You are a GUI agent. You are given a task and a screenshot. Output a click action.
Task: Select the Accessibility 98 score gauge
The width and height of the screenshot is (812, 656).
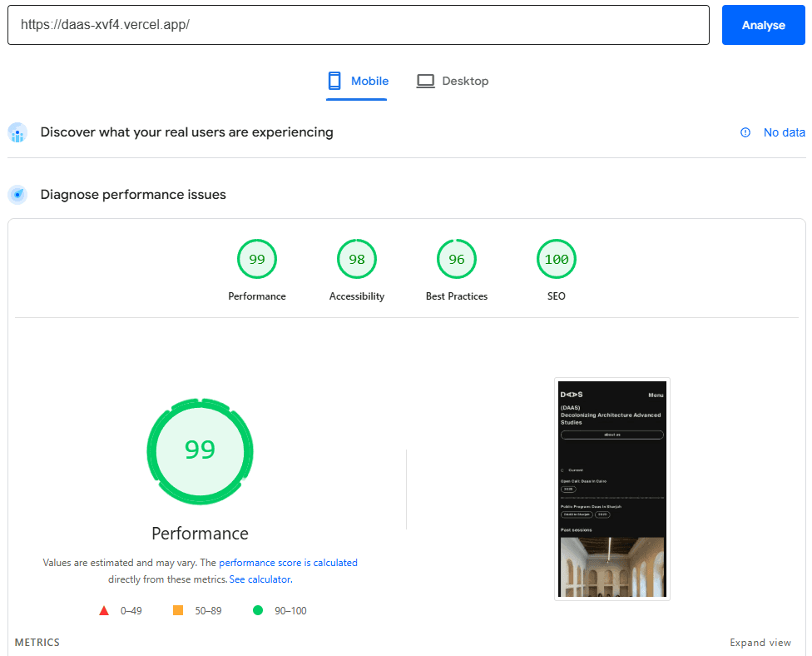356,259
